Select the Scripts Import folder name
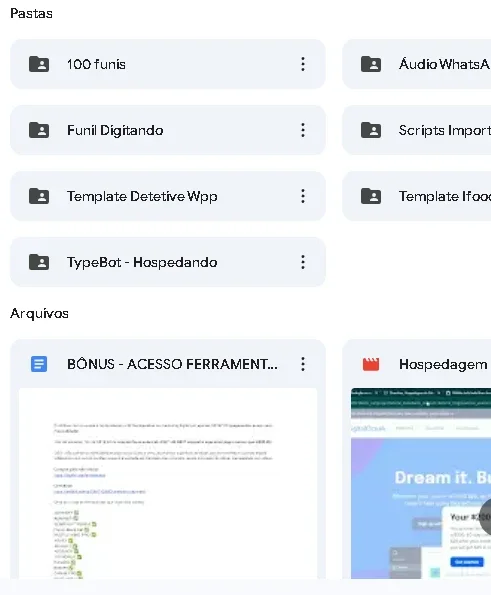491x595 pixels. click(445, 131)
